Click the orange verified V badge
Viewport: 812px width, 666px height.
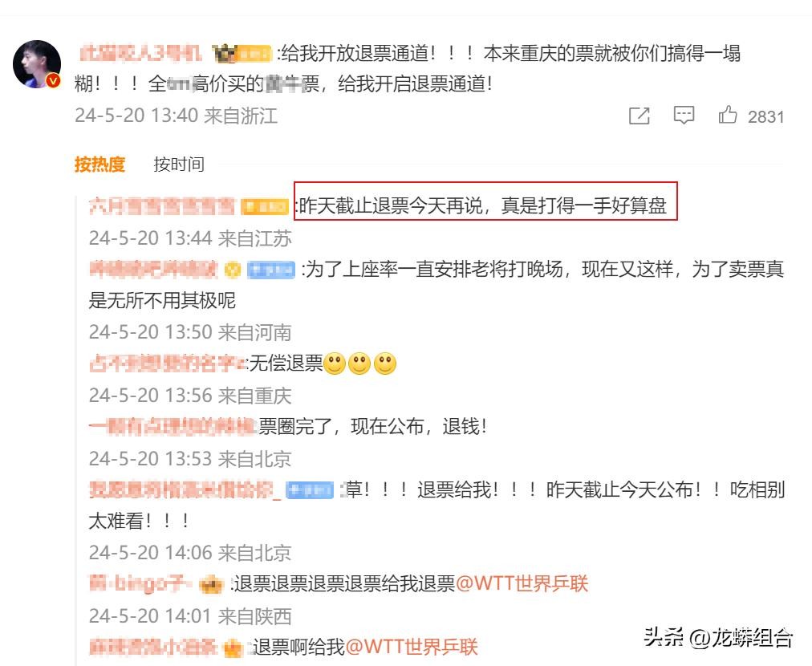pos(53,81)
